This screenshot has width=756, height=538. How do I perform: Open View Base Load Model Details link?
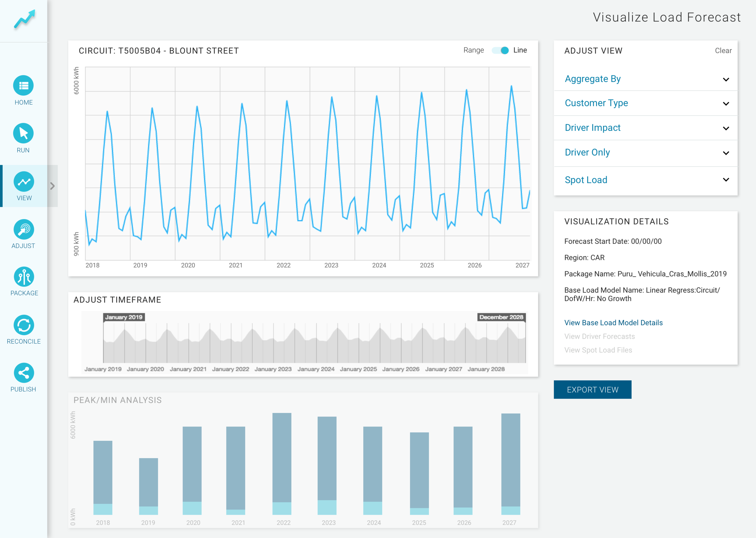click(613, 323)
